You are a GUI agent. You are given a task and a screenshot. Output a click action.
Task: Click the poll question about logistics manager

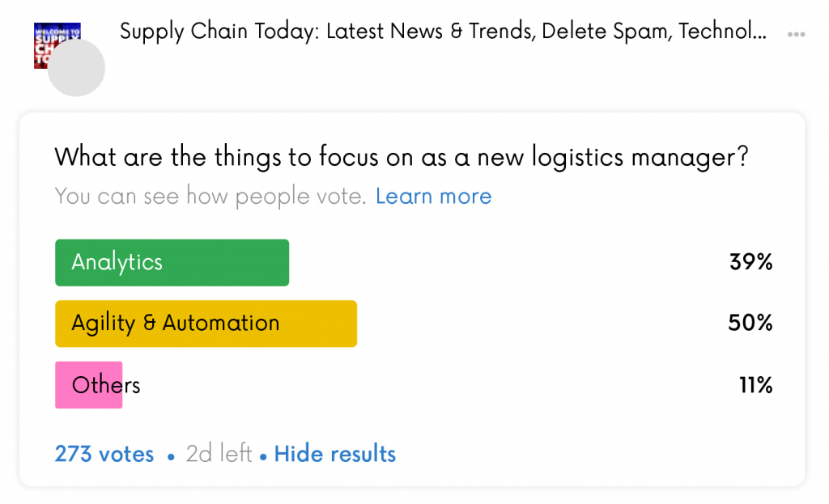point(402,158)
